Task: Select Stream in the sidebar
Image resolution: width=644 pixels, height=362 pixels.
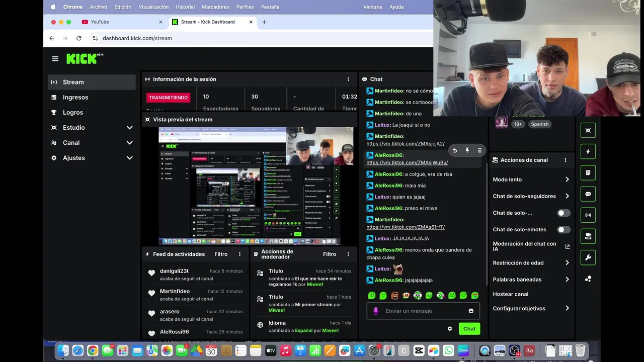Action: pos(92,82)
